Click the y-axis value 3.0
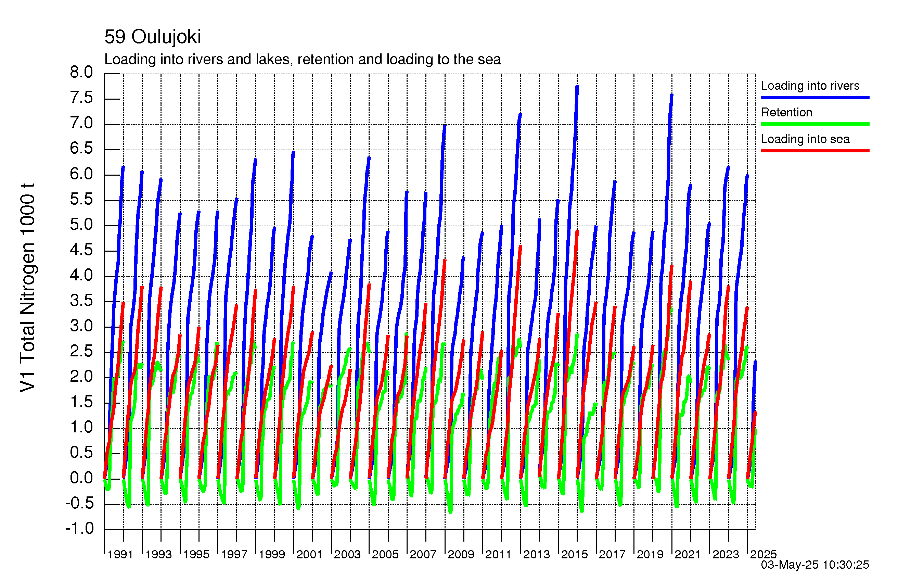 81,326
